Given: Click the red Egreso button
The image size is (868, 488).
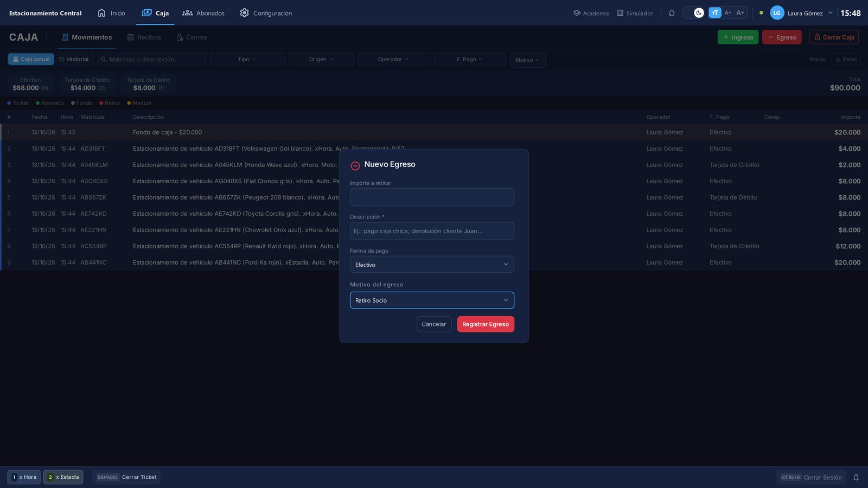Looking at the screenshot, I should pos(782,37).
